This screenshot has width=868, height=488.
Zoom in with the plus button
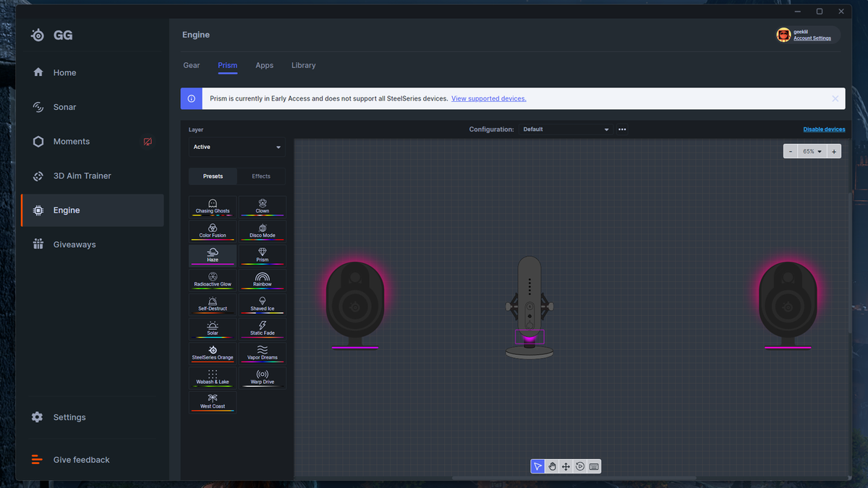click(x=834, y=152)
